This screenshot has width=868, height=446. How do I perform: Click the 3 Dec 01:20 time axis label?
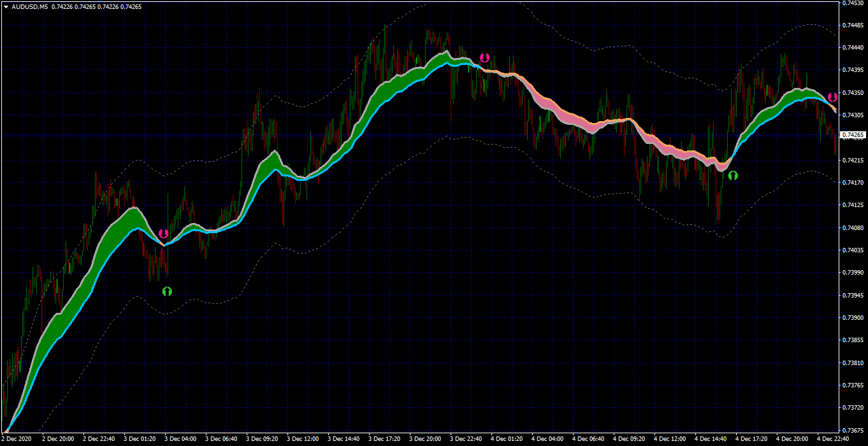point(140,439)
